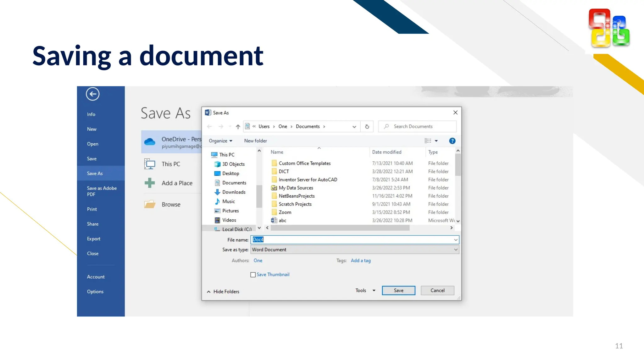Open the Tools dropdown menu
The image size is (644, 362).
[365, 290]
